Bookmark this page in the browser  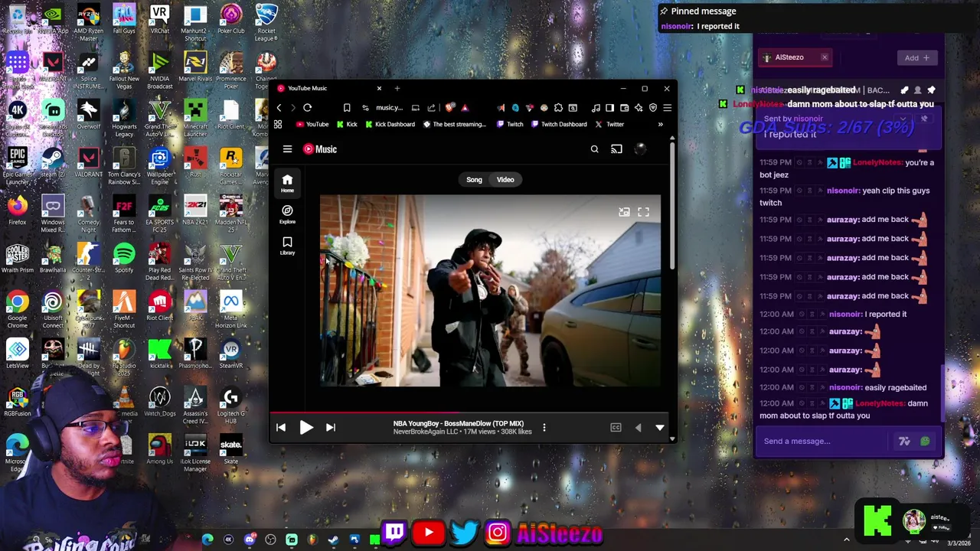click(x=347, y=108)
